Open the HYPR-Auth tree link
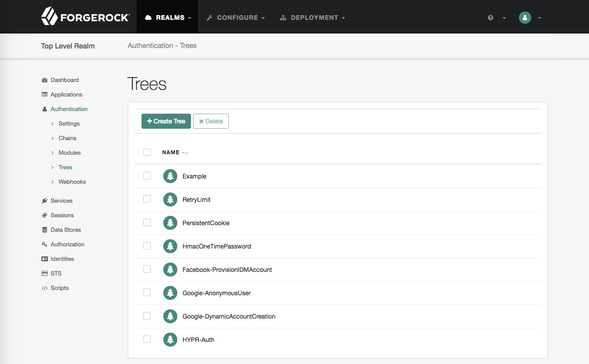The width and height of the screenshot is (589, 364). pos(198,340)
